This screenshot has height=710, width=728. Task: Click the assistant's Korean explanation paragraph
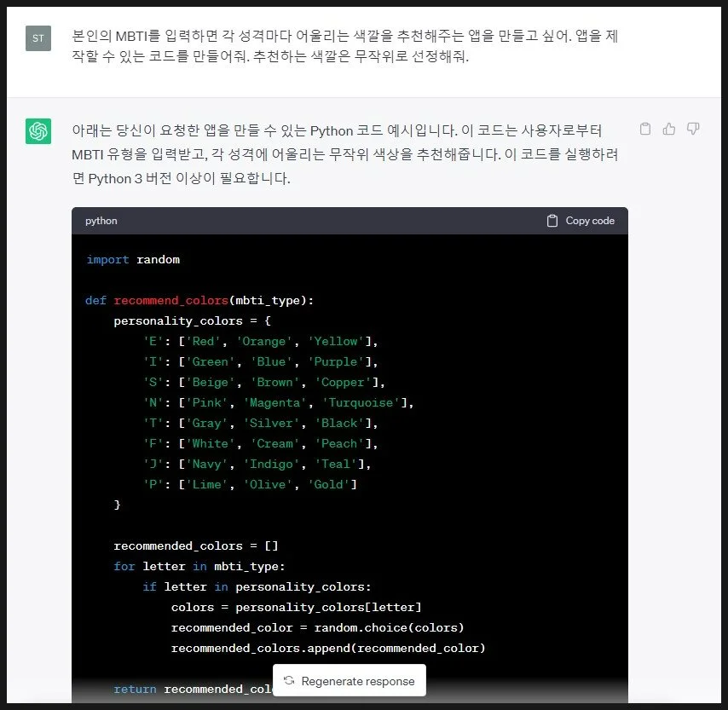(x=344, y=153)
